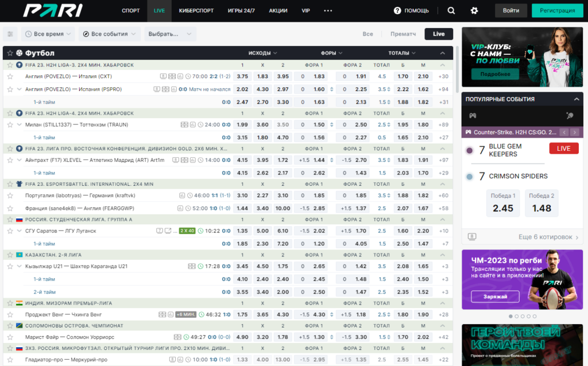The image size is (588, 366).
Task: Show previous popular event arrow
Action: pyautogui.click(x=564, y=133)
